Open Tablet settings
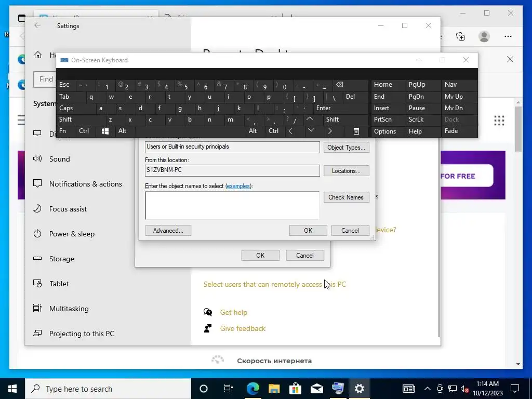 59,284
